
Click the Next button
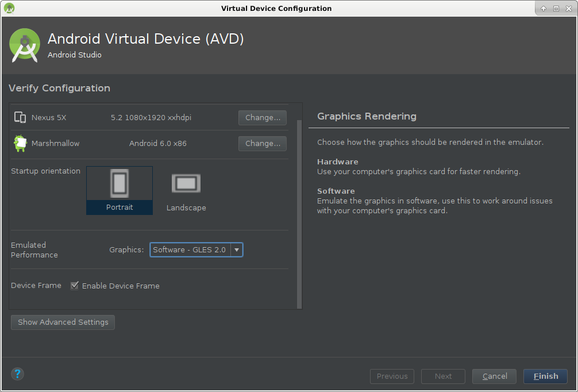click(443, 376)
